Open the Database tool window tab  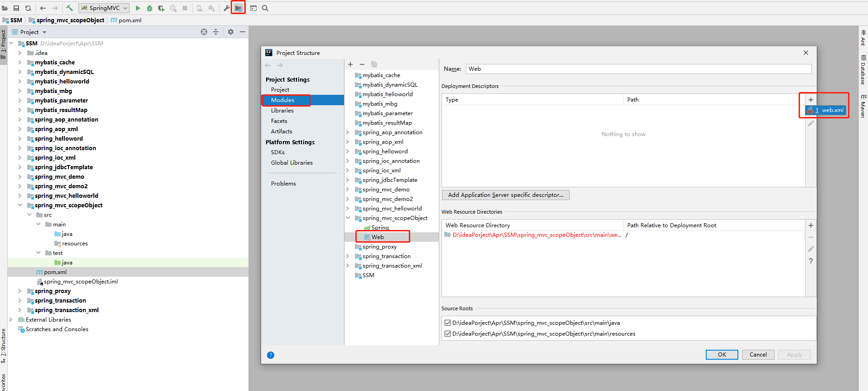point(863,70)
